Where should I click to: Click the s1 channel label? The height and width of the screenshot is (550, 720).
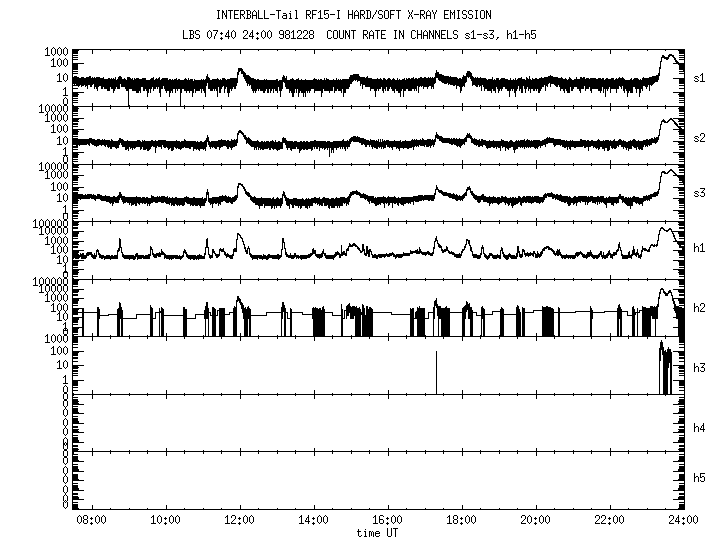tap(699, 79)
